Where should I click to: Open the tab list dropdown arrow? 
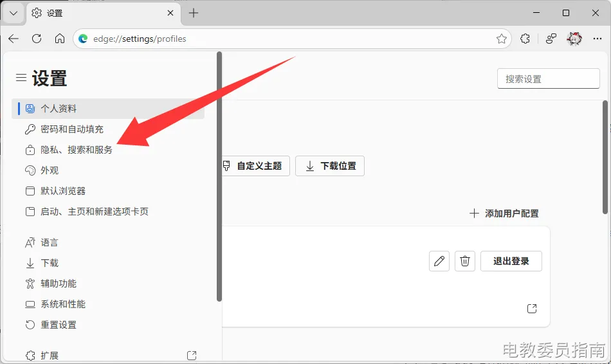click(x=14, y=13)
